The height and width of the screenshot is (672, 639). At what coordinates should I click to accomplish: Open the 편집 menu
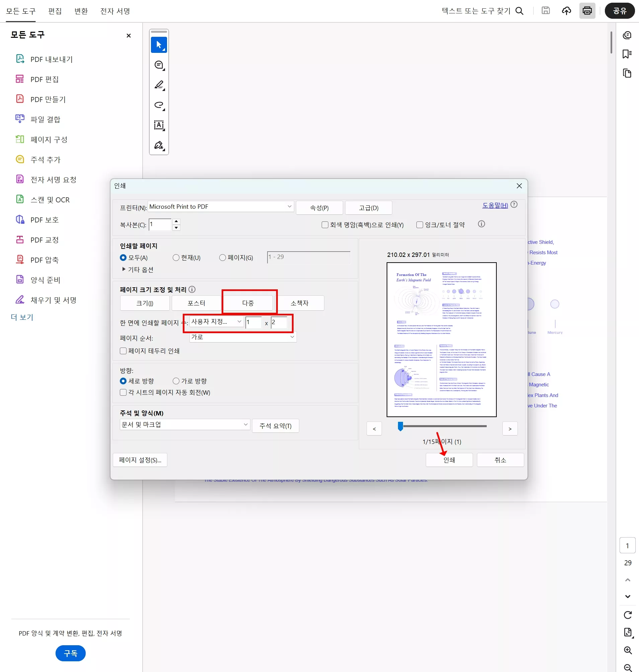(55, 11)
